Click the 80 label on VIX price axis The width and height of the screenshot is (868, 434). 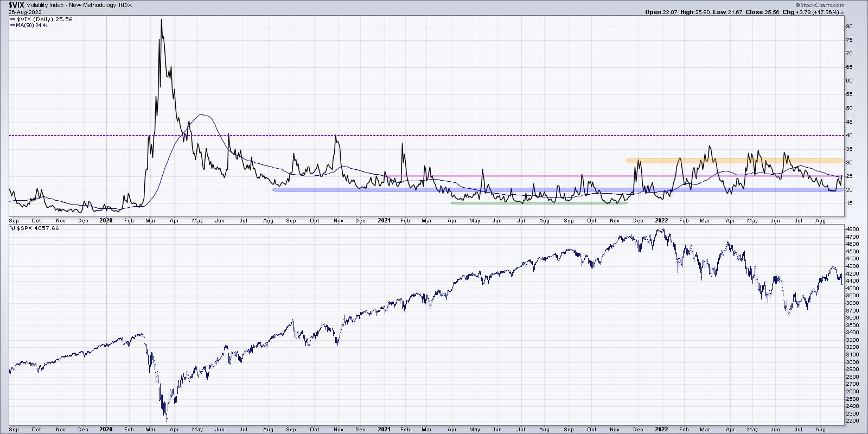[850, 27]
